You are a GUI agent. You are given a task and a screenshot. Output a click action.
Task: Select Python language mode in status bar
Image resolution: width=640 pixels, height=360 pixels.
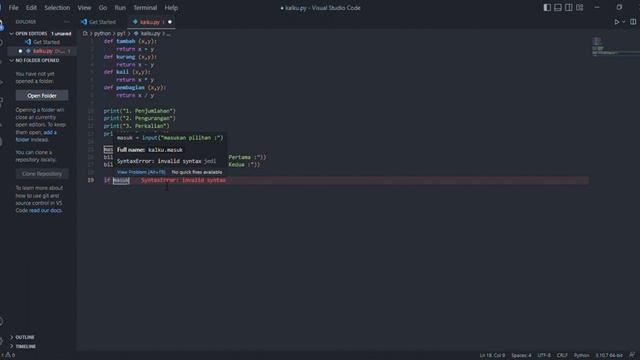[582, 356]
